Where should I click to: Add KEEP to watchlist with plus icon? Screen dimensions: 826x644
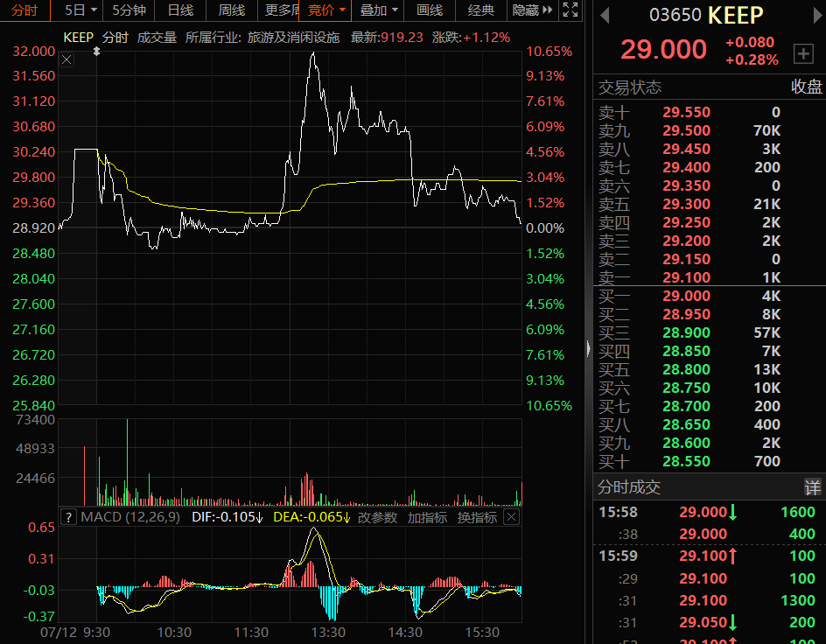(802, 53)
